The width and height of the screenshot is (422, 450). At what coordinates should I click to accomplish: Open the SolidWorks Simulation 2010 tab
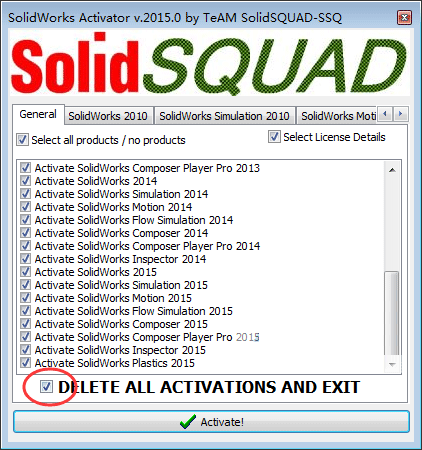tap(224, 116)
